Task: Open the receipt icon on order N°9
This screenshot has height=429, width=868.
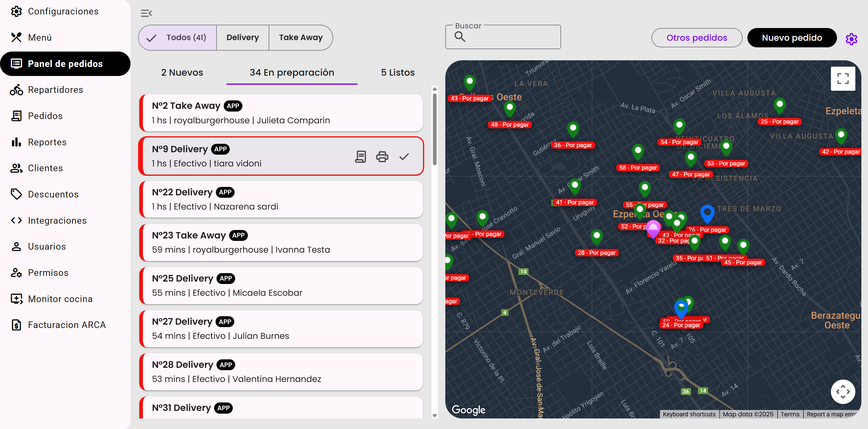Action: coord(360,157)
